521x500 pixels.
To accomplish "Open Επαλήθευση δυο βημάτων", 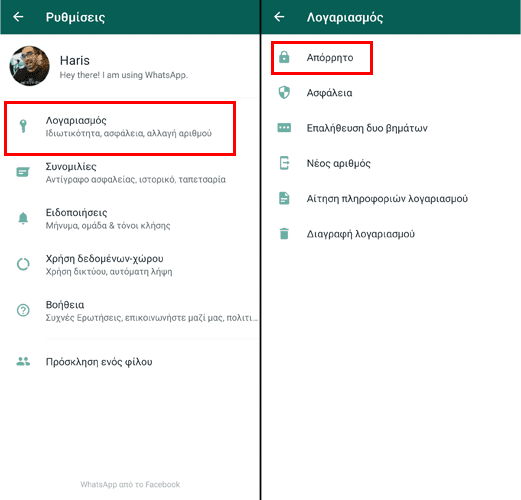I will (x=391, y=128).
